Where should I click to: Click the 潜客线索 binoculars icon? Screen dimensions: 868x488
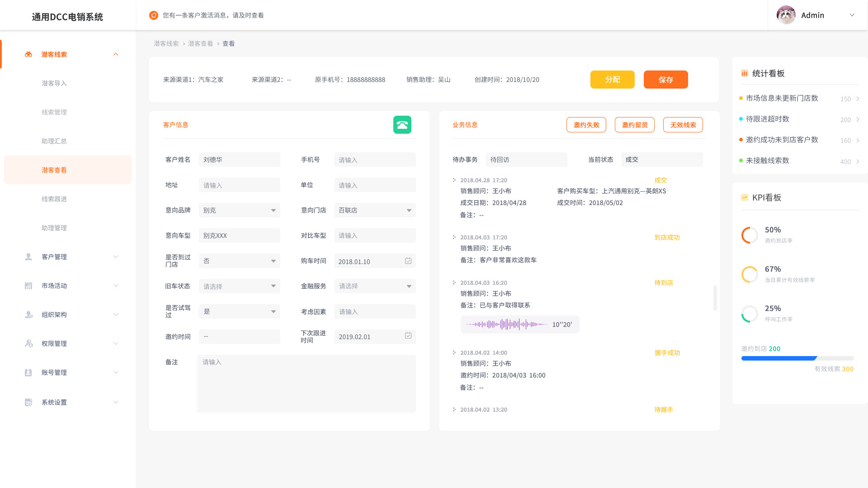click(28, 54)
